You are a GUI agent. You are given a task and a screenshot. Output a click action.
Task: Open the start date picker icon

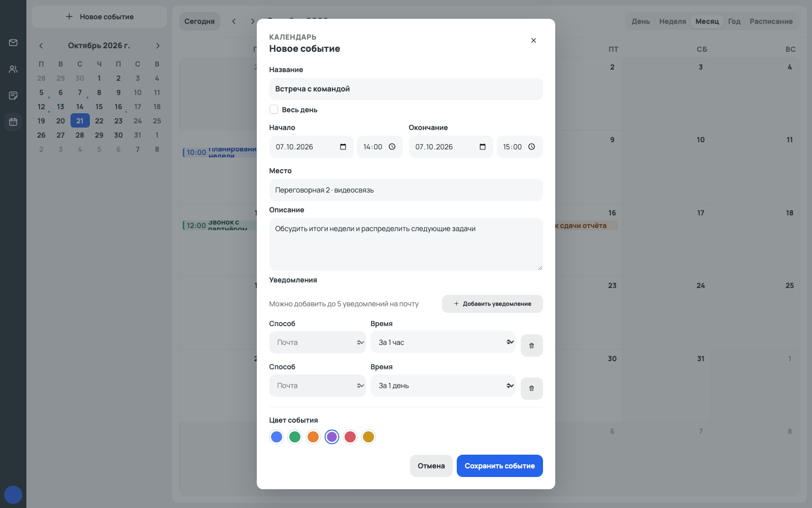tap(343, 147)
